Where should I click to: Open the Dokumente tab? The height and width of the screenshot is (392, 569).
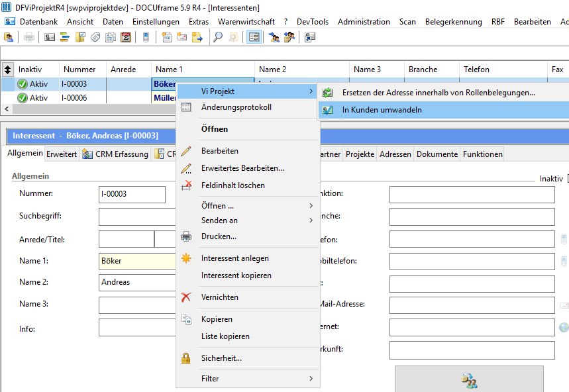437,154
